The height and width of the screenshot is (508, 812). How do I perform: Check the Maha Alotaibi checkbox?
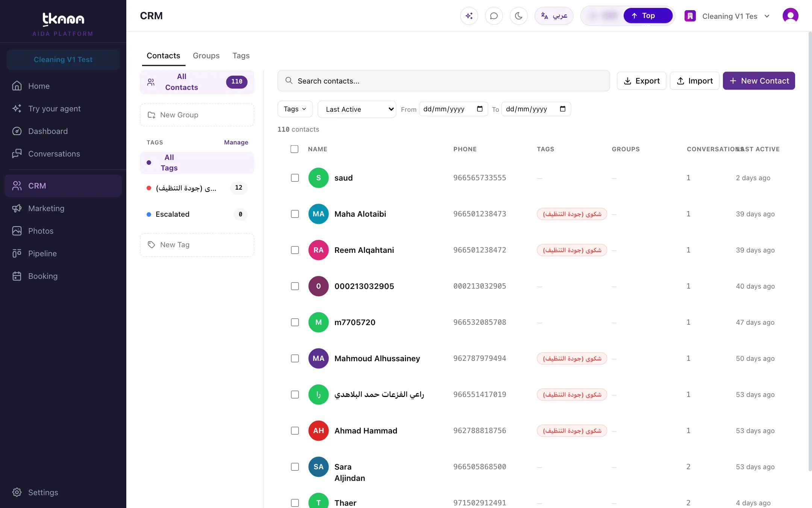[x=295, y=214]
